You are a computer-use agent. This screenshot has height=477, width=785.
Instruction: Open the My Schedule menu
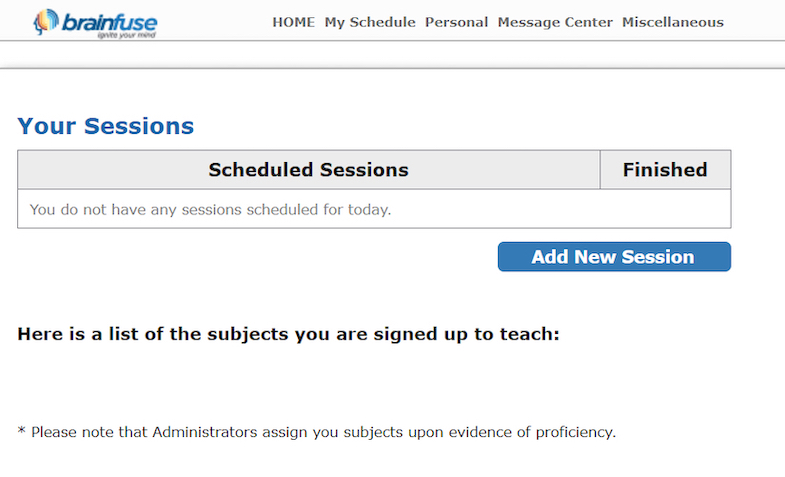tap(370, 22)
